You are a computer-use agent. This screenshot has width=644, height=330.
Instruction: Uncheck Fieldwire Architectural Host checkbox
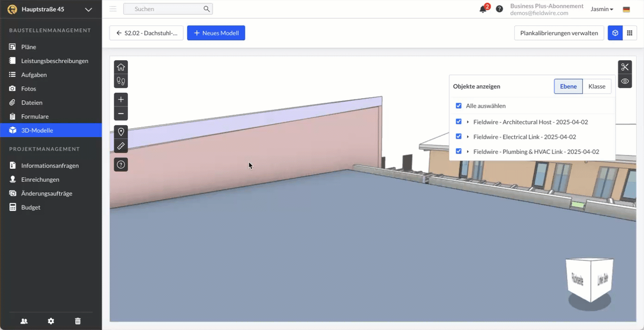(x=459, y=122)
